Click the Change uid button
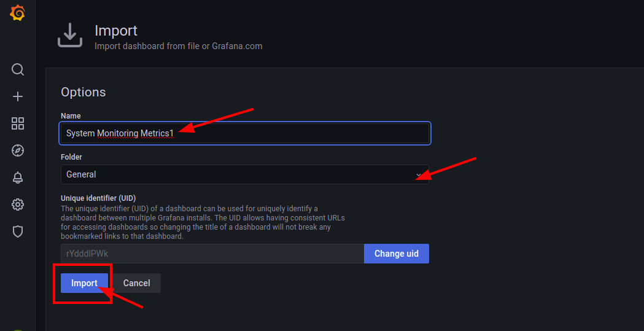 (397, 254)
